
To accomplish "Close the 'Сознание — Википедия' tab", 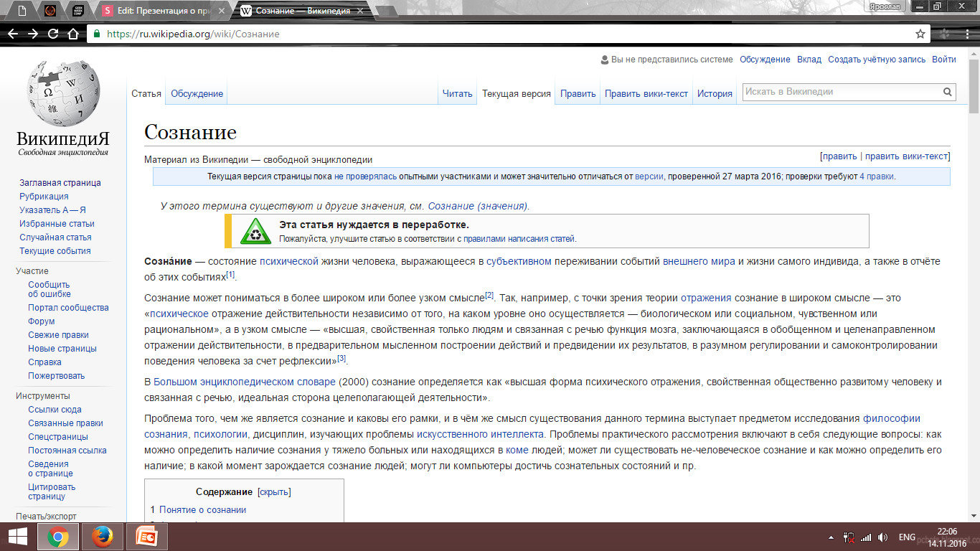I will 360,11.
